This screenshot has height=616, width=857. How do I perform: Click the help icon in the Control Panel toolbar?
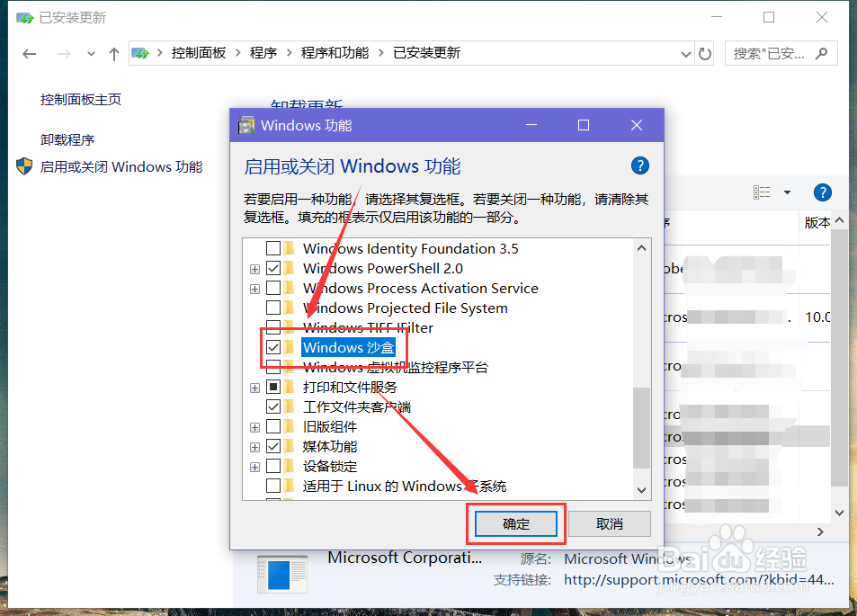823,192
